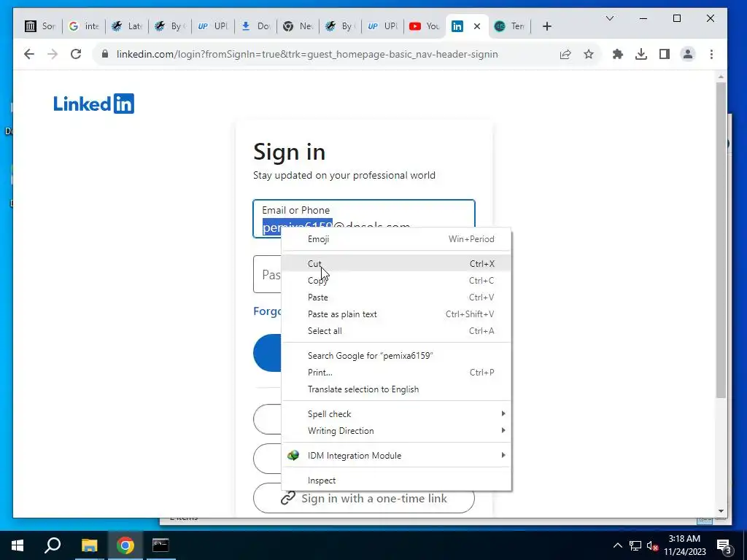This screenshot has width=747, height=560.
Task: Select Emoji in the context menu
Action: coord(396,239)
